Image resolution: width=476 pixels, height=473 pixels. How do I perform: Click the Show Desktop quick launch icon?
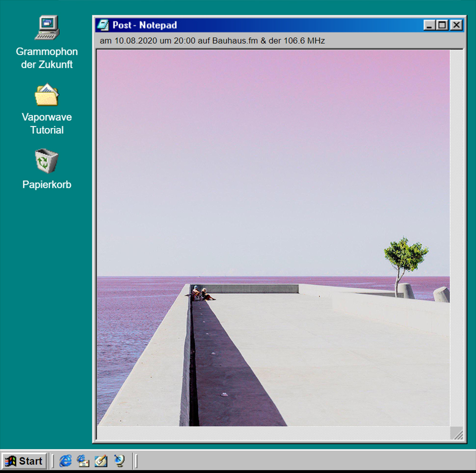(101, 461)
